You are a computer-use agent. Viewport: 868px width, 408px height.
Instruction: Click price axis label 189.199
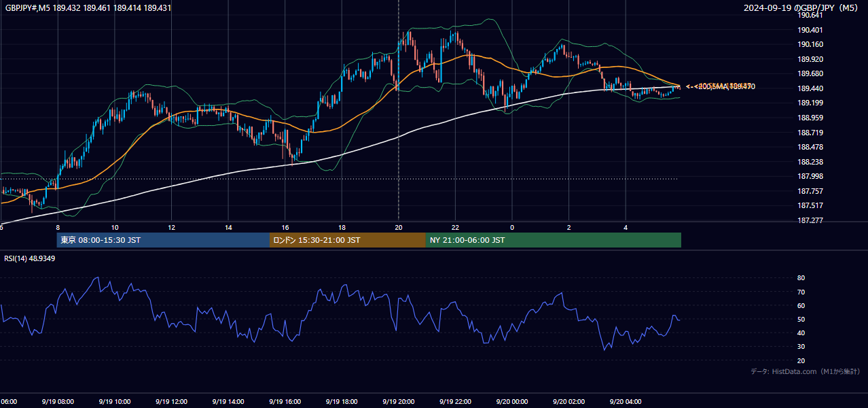tap(811, 103)
